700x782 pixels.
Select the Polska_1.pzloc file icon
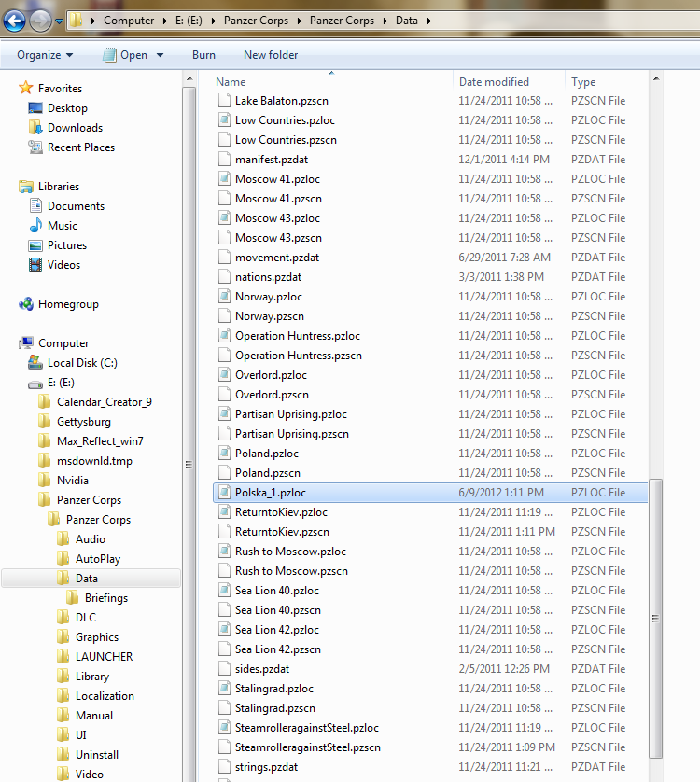point(224,492)
